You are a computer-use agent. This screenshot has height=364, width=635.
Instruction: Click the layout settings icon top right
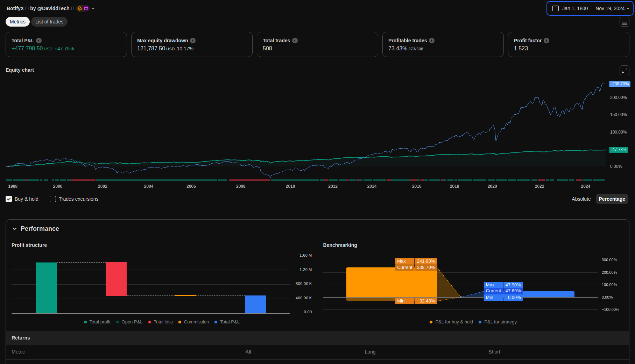[x=624, y=22]
